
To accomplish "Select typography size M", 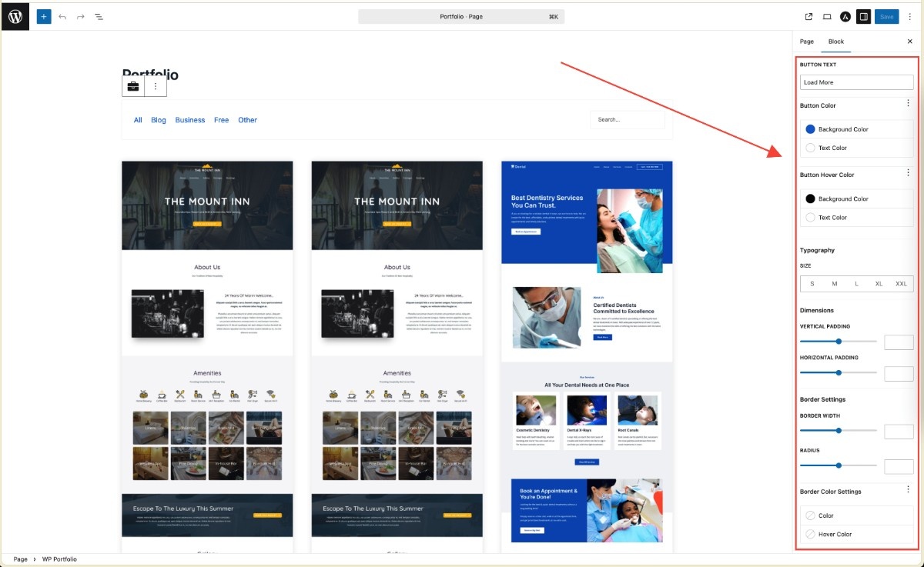I will point(834,284).
